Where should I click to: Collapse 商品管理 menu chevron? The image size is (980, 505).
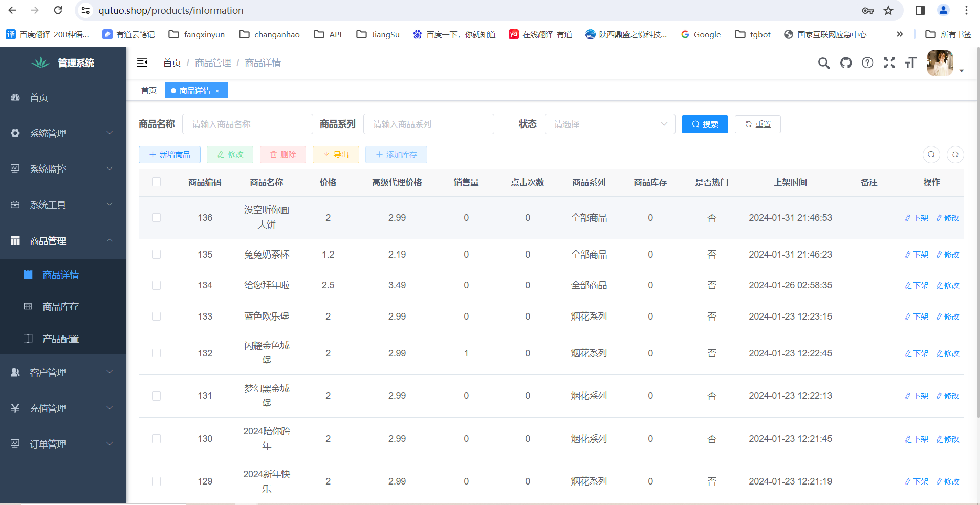[110, 240]
